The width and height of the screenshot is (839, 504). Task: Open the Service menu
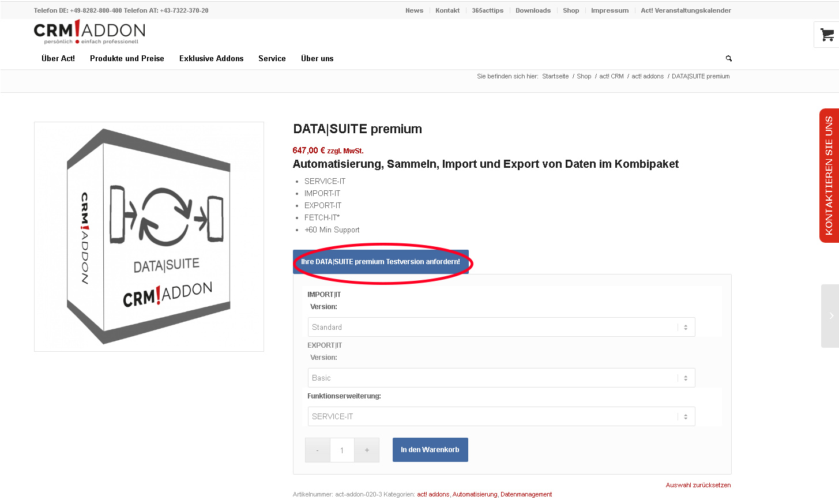[272, 59]
